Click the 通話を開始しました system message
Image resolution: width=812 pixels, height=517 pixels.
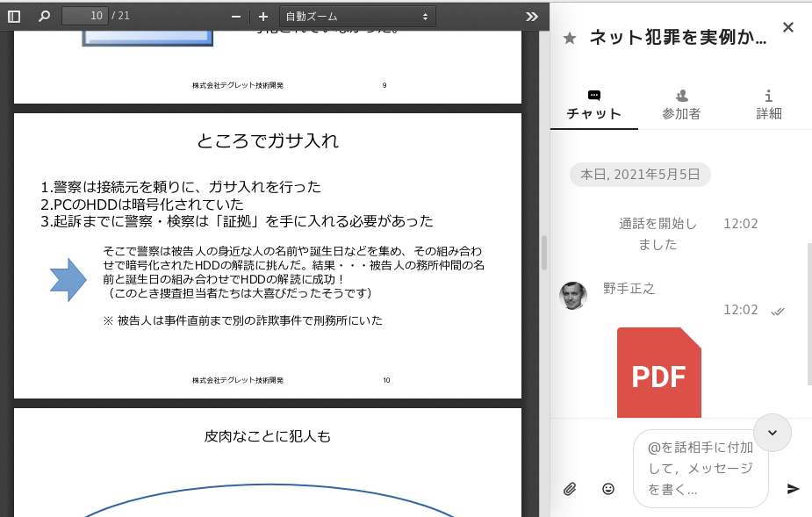658,233
